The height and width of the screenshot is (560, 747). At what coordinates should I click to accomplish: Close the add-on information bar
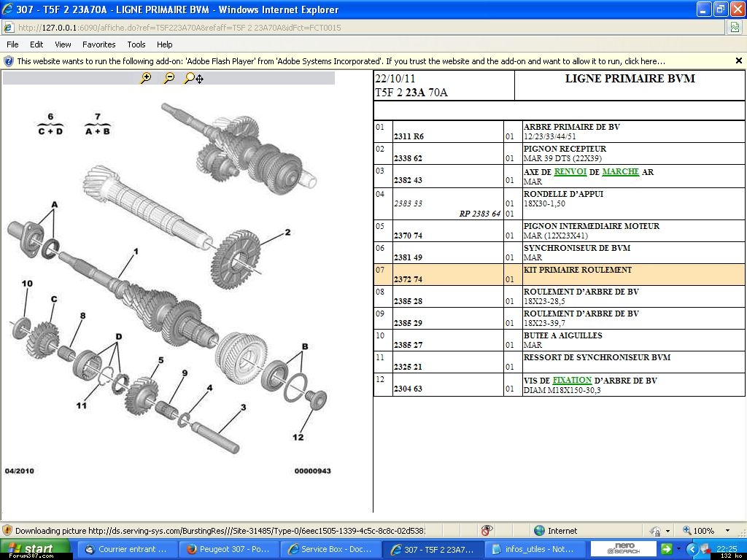(x=739, y=61)
